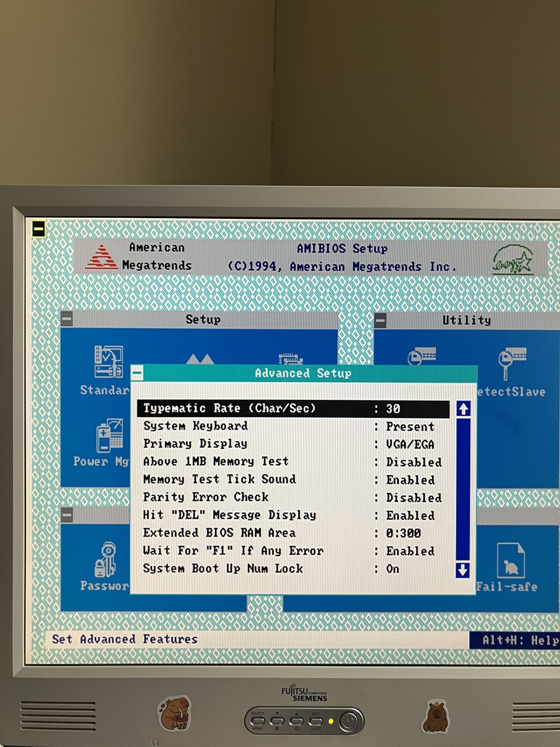Click Hit DEL Message Display value Enabled
The height and width of the screenshot is (747, 560).
[x=410, y=516]
